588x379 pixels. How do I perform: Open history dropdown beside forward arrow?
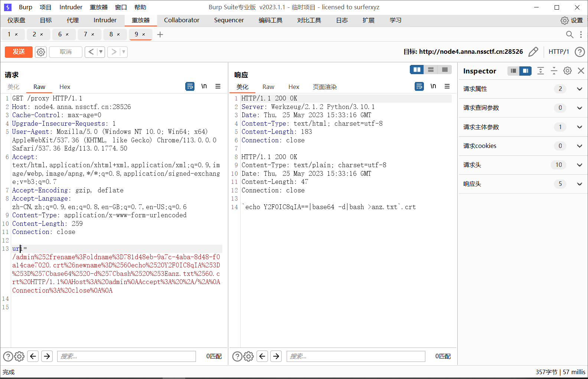(124, 52)
